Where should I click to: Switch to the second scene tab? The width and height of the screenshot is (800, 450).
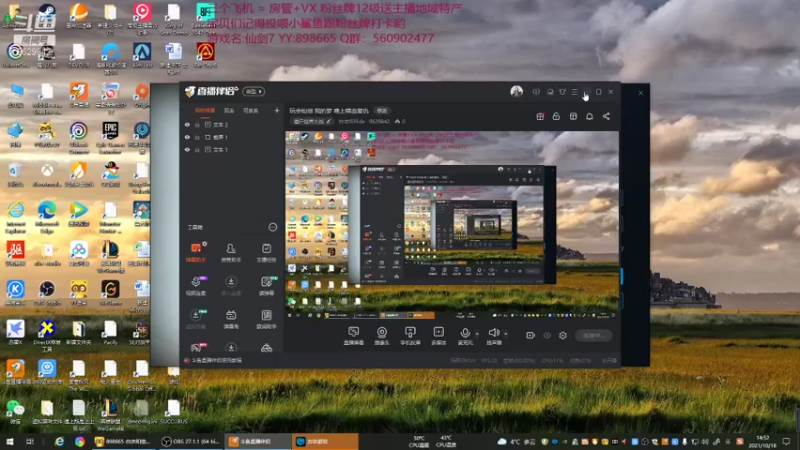point(229,110)
